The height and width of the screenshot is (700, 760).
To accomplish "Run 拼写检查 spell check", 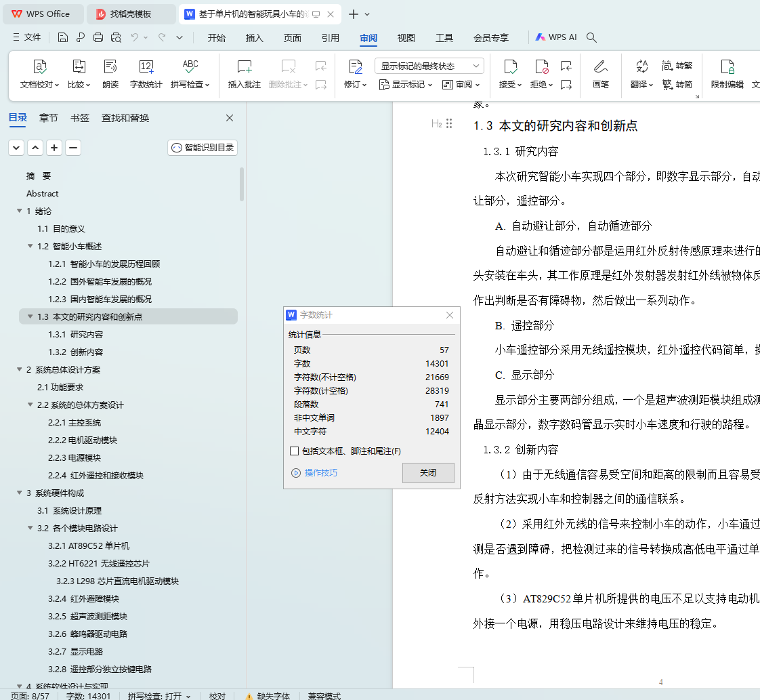I will point(190,74).
